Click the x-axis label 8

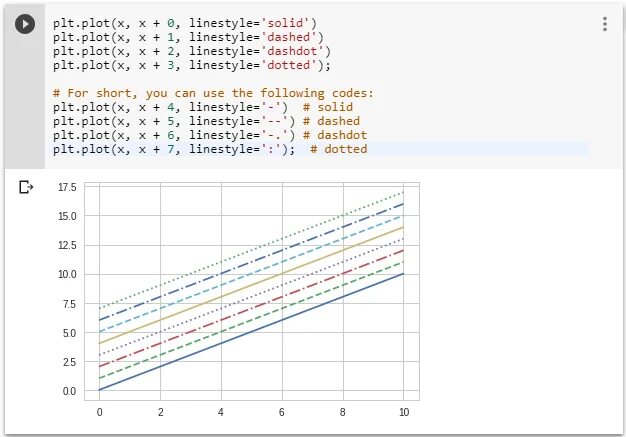343,412
